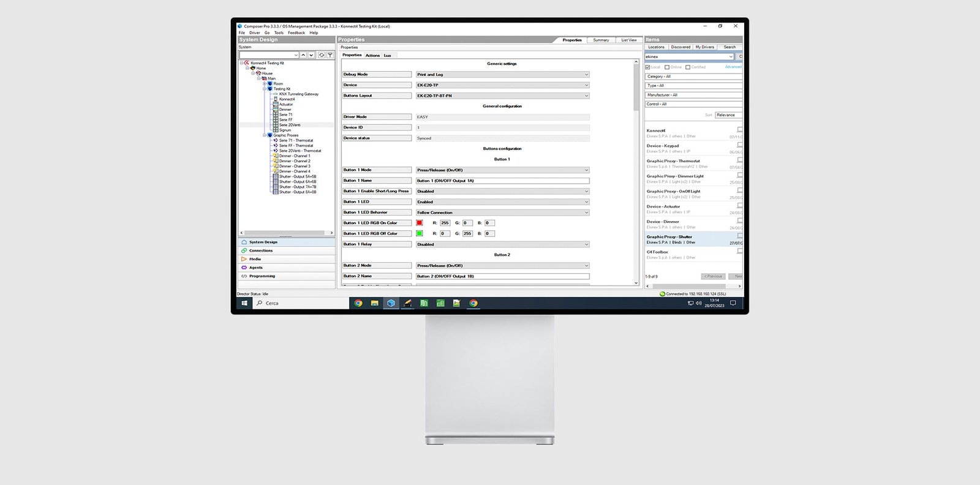The height and width of the screenshot is (485, 980).
Task: Switch to the List View tab
Action: point(629,40)
